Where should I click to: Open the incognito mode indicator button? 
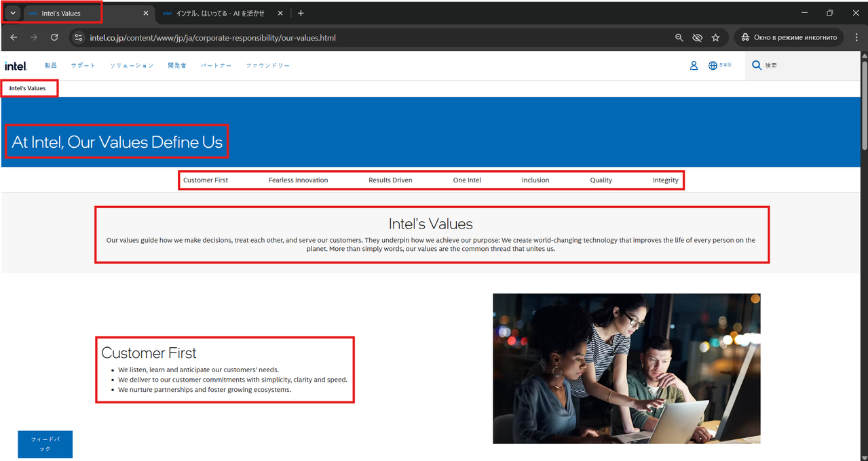pyautogui.click(x=789, y=37)
